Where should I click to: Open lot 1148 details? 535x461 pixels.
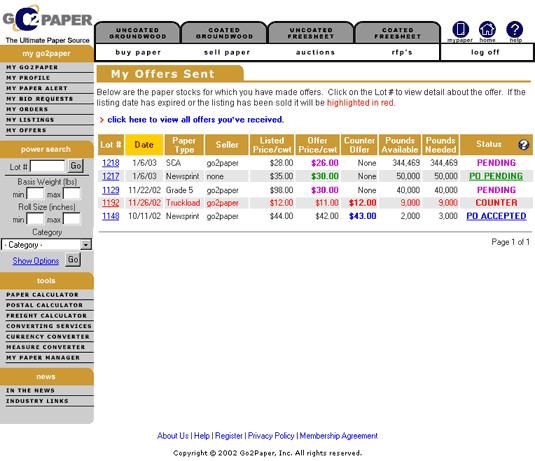coord(111,216)
